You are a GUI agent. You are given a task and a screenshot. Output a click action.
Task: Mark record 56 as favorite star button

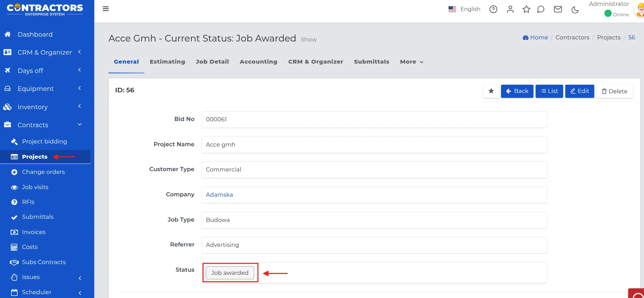491,91
